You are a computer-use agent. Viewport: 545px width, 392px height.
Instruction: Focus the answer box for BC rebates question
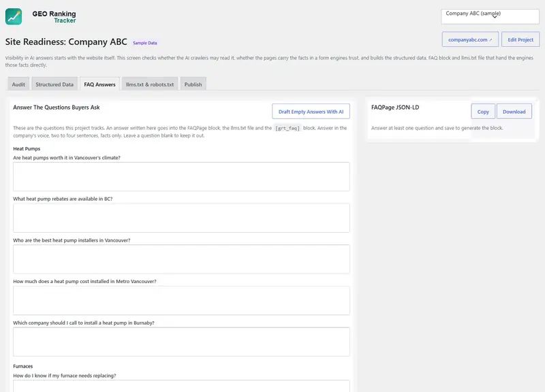(x=181, y=218)
